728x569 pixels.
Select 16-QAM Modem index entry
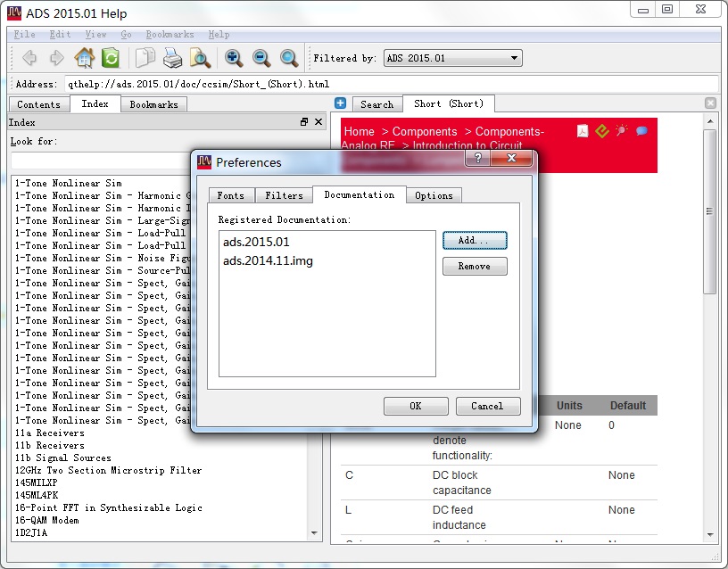click(47, 520)
